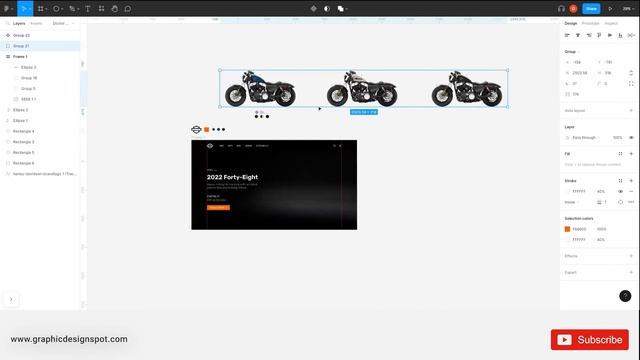Image resolution: width=640 pixels, height=360 pixels.
Task: Toggle layer visibility eye in Layer section
Action: pos(631,138)
